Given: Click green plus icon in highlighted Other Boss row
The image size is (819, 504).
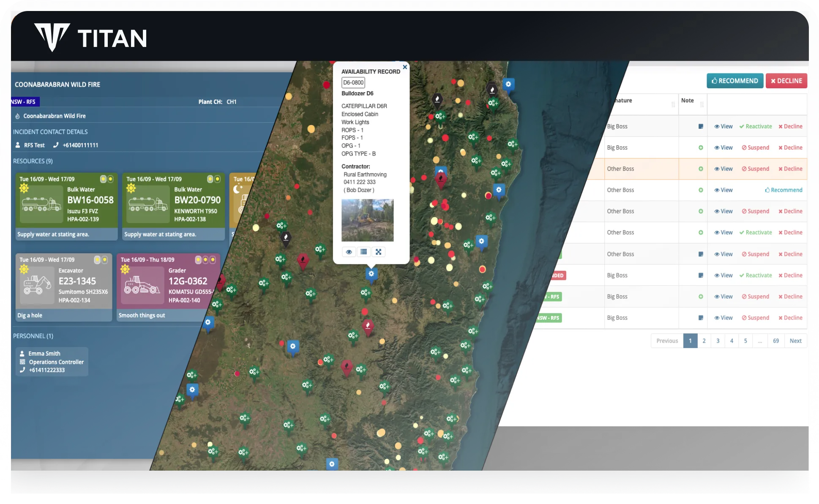Looking at the screenshot, I should 701,169.
